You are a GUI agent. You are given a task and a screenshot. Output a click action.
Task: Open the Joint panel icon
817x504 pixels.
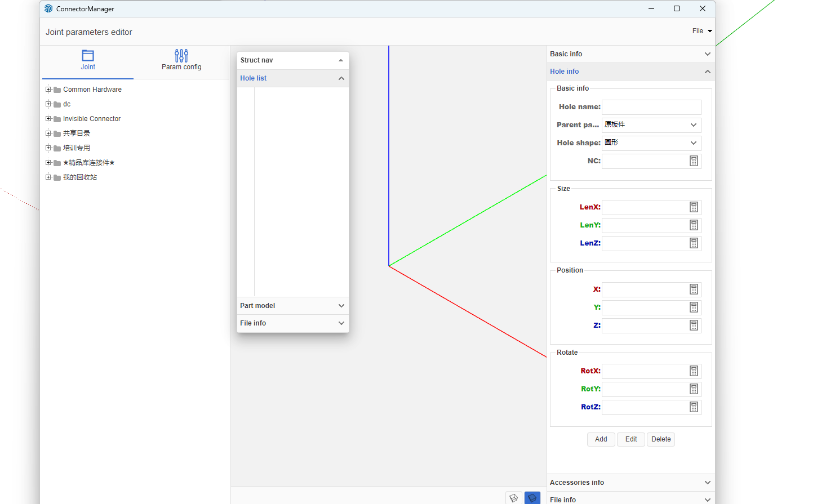pyautogui.click(x=88, y=56)
